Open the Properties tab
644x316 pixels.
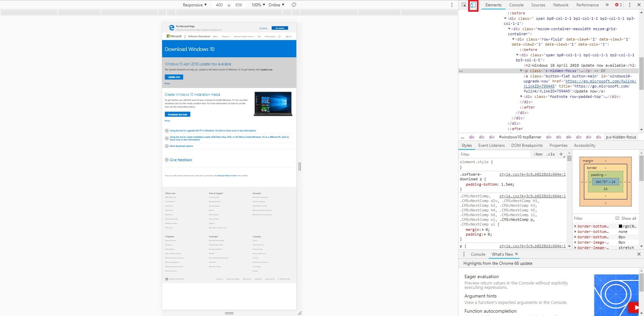point(558,145)
